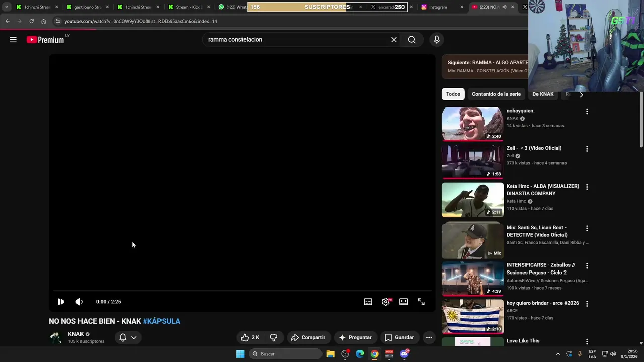Viewport: 644px width, 362px height.
Task: Open the volume control in system tray
Action: [613, 354]
